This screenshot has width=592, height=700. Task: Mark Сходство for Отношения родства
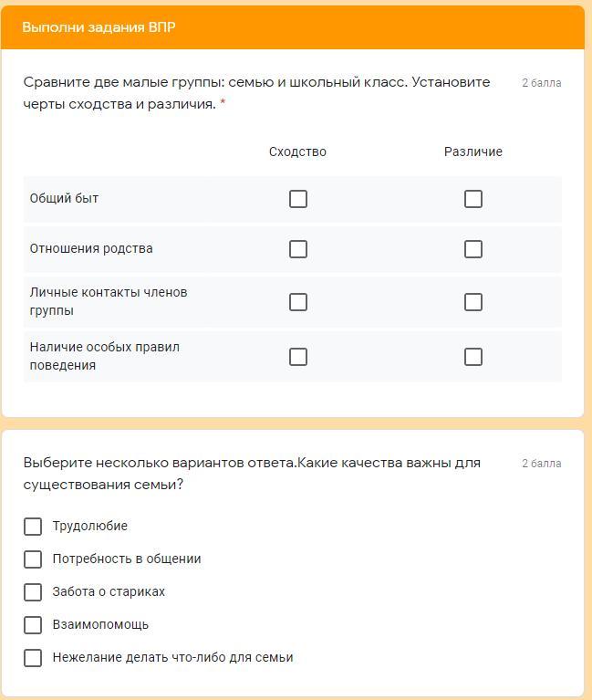click(x=298, y=249)
